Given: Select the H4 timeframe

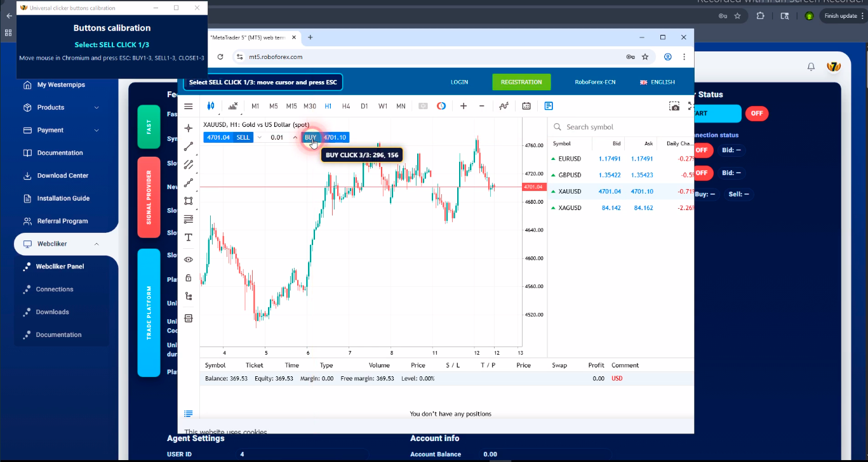Looking at the screenshot, I should (x=346, y=106).
